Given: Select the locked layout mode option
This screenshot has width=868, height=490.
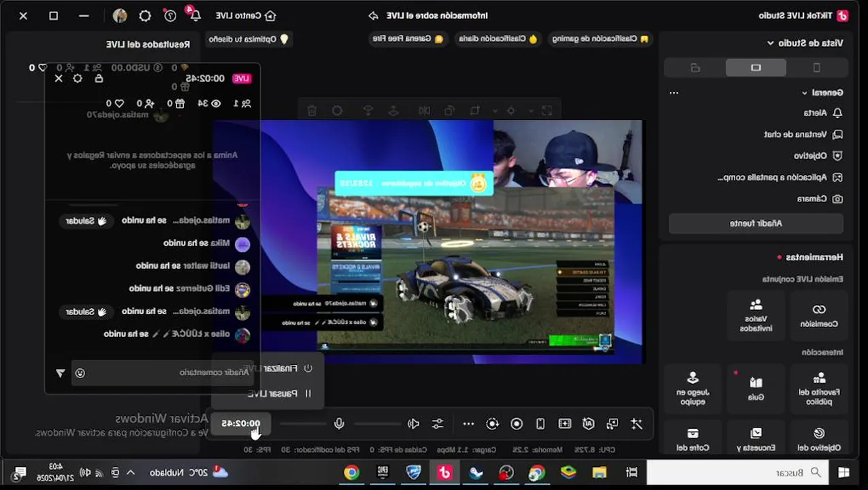Looking at the screenshot, I should pos(694,67).
